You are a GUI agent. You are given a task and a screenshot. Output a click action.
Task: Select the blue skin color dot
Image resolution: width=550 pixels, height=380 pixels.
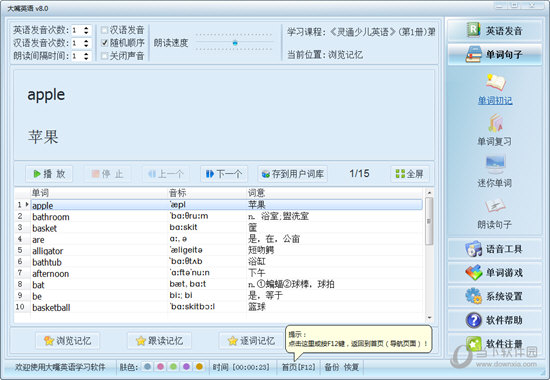click(147, 367)
